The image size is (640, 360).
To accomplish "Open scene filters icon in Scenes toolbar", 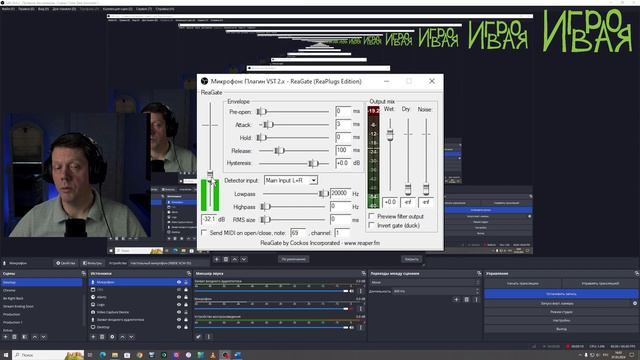I will pyautogui.click(x=24, y=337).
